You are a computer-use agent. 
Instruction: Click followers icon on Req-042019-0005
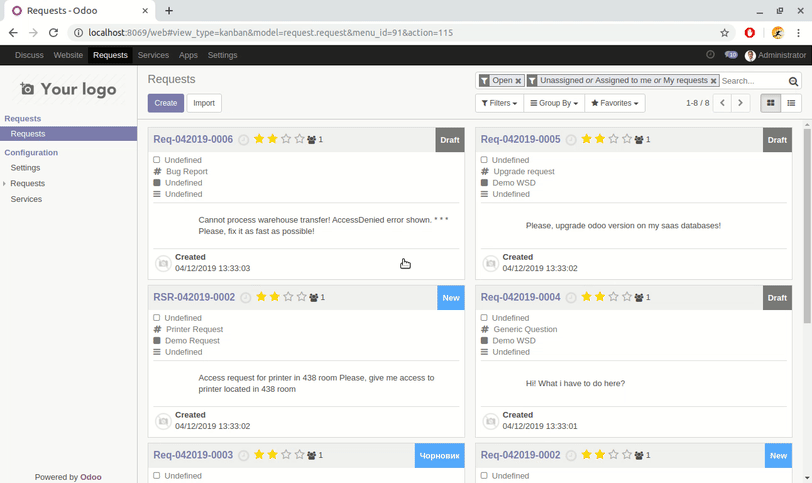[639, 140]
